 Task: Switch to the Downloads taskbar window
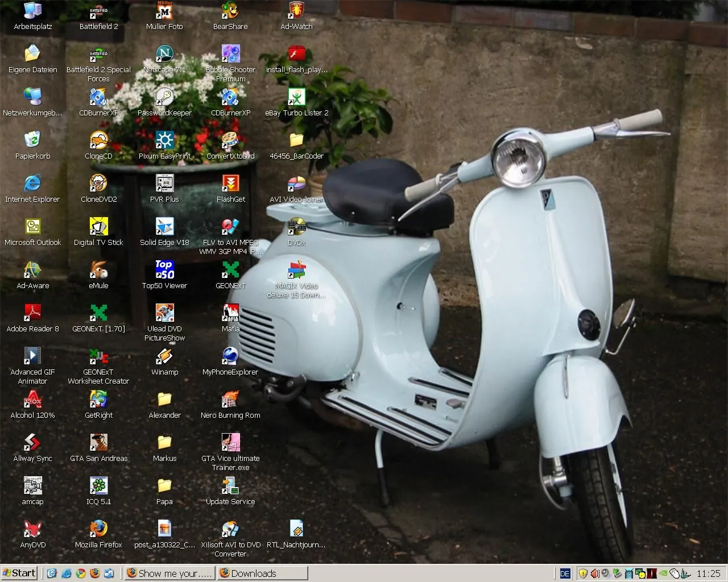262,573
